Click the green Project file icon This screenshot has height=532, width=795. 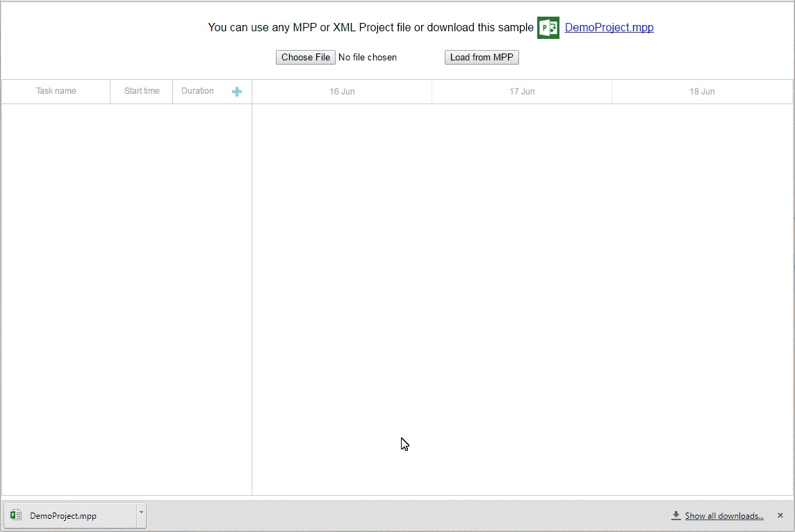click(x=548, y=27)
